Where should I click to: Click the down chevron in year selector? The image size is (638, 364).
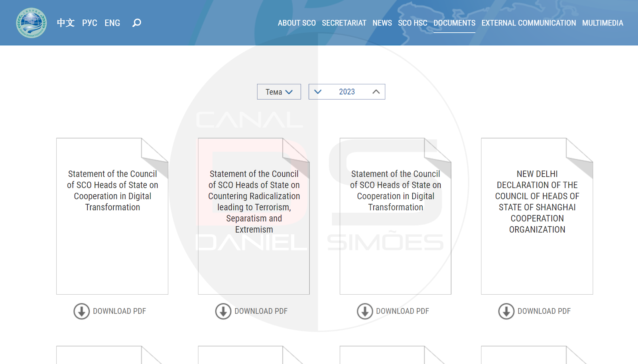(318, 92)
